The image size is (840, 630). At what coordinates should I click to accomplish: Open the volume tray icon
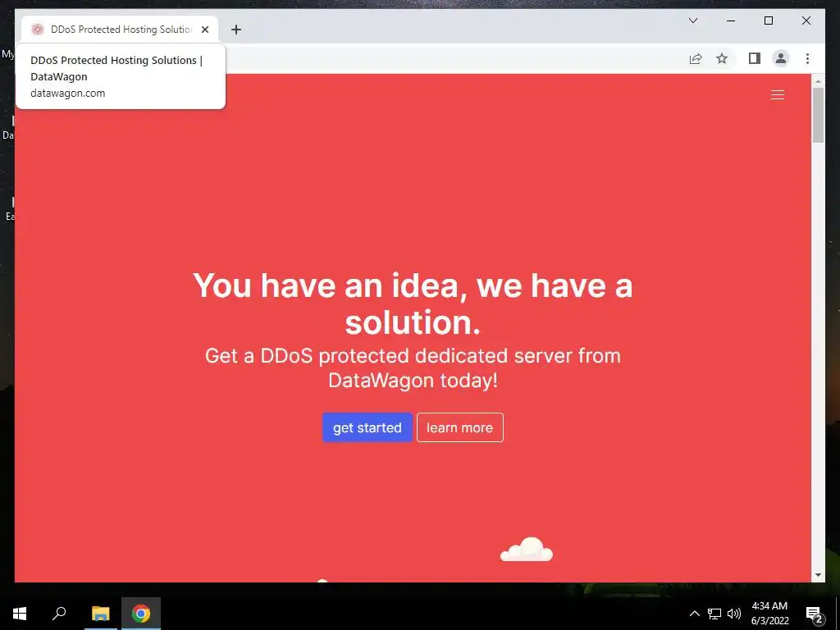tap(734, 614)
